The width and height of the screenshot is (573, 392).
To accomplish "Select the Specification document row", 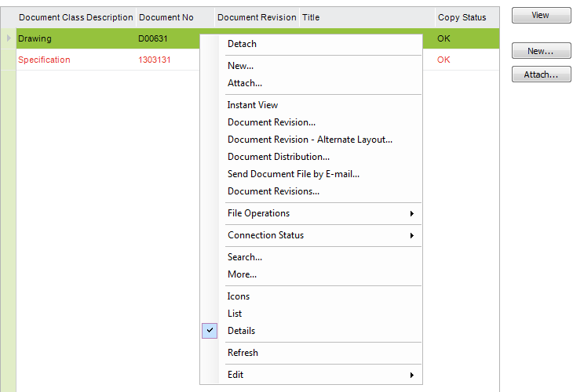I will (x=44, y=60).
